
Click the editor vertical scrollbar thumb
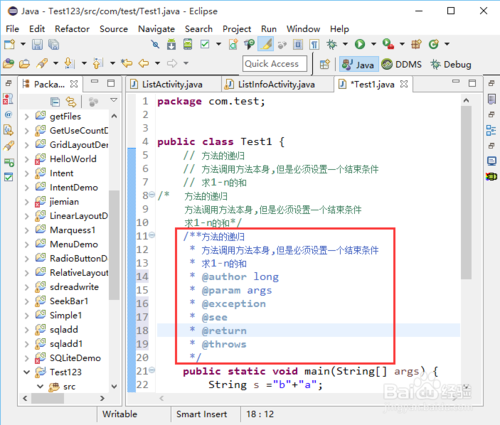466,192
